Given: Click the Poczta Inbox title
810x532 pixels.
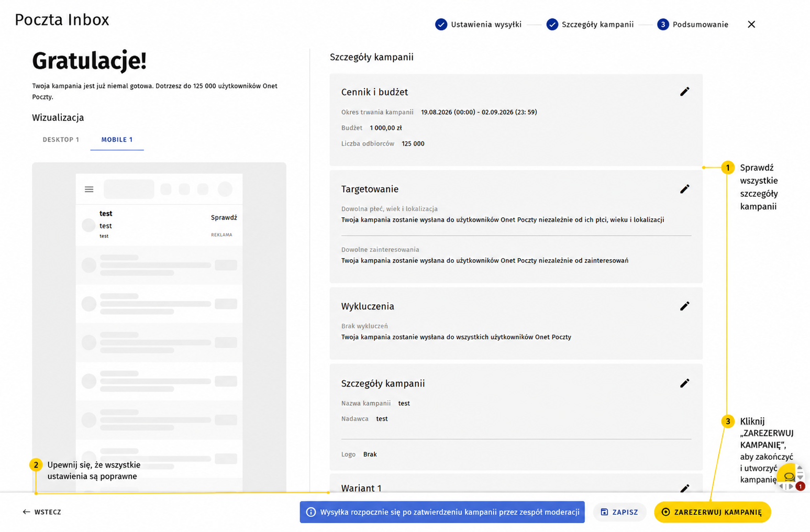Looking at the screenshot, I should click(x=62, y=20).
